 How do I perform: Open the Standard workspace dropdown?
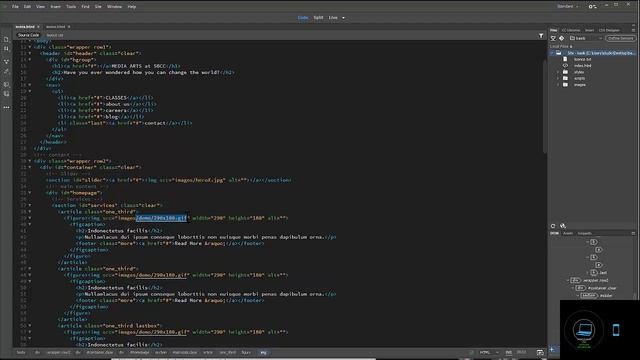[568, 7]
